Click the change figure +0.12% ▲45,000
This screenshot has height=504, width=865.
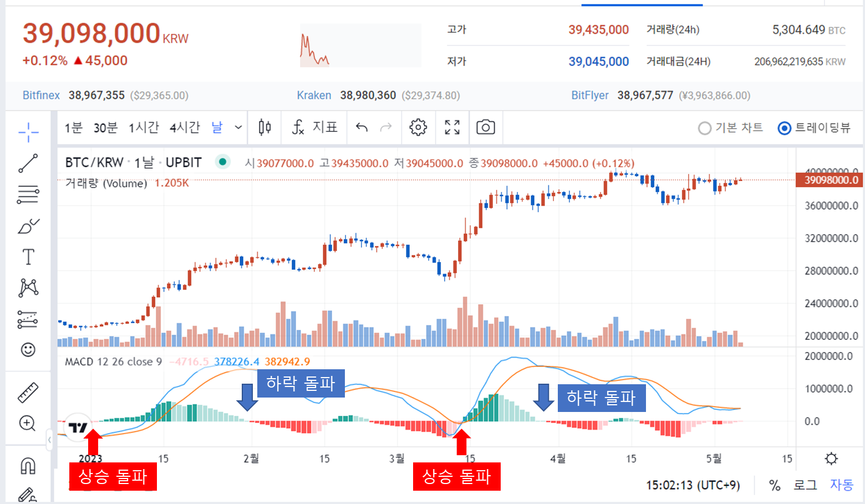[75, 60]
